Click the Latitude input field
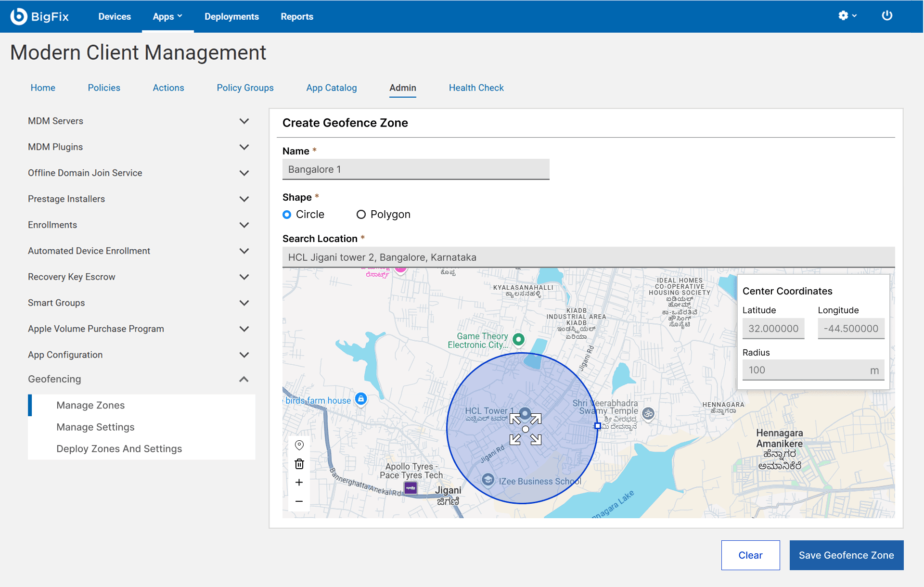 point(773,329)
